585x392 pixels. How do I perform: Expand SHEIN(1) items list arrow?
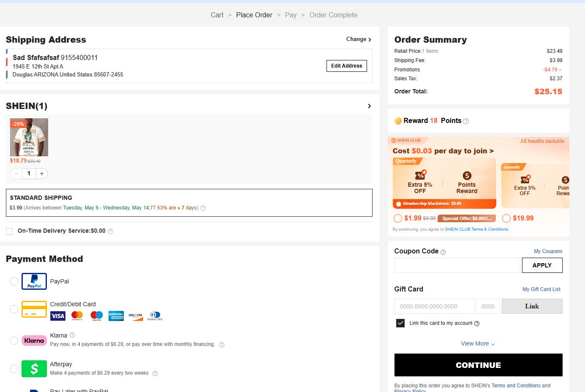tap(370, 106)
